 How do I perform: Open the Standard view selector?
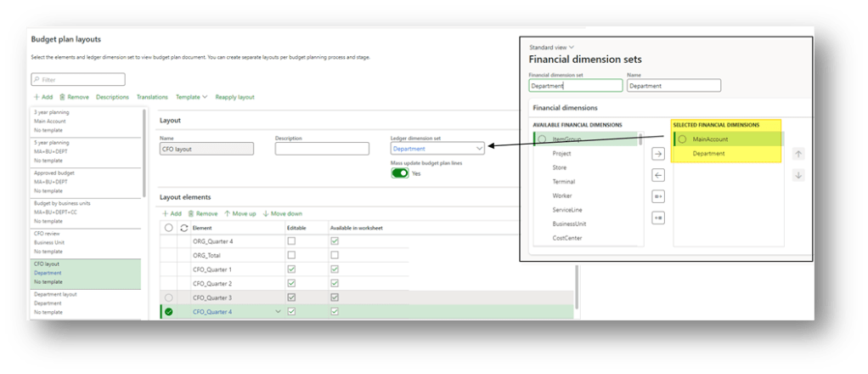click(x=552, y=47)
